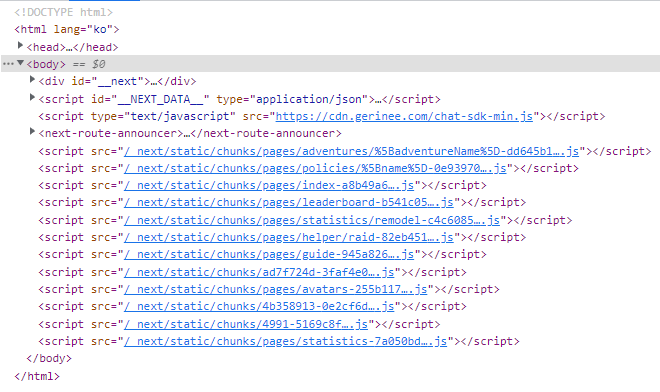Screen dimensions: 660x392
Task: Open the adventures %5BadventureName%5D chunk link
Action: coord(351,151)
